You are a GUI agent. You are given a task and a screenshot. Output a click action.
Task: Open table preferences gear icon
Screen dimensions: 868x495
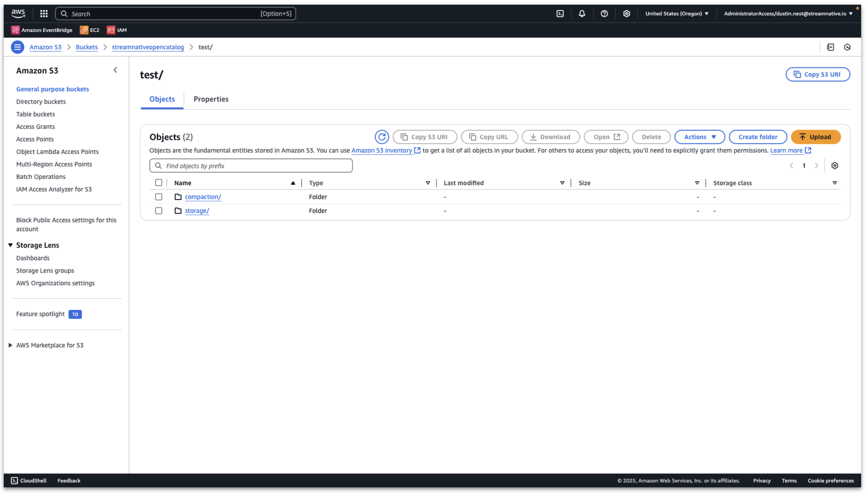coord(834,166)
